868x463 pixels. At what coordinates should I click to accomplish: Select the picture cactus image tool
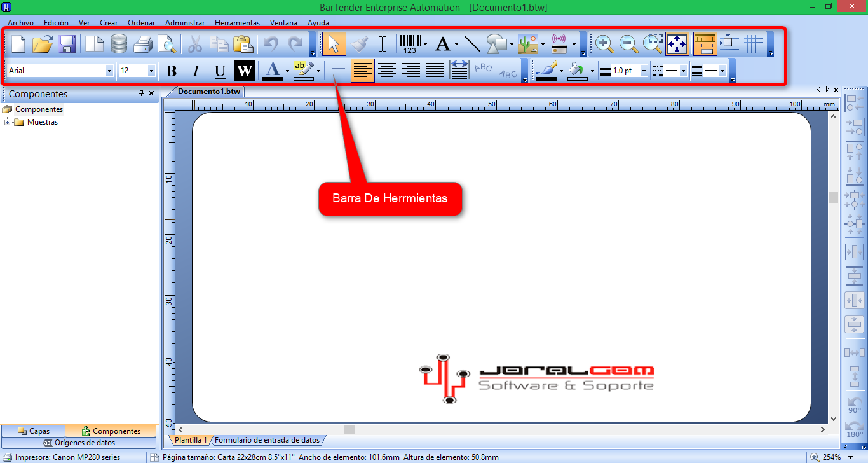[x=528, y=44]
